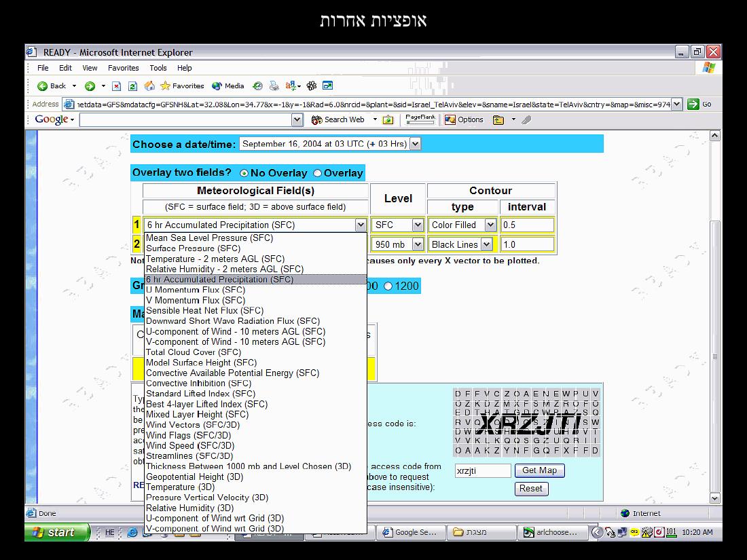Image resolution: width=747 pixels, height=560 pixels.
Task: Open the Google search box dropdown
Action: click(x=297, y=119)
